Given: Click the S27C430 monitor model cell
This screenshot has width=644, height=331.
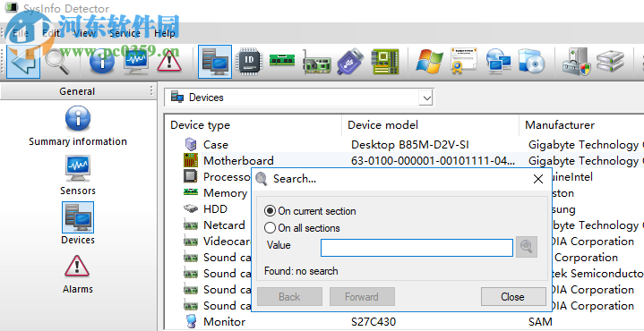Looking at the screenshot, I should point(374,321).
